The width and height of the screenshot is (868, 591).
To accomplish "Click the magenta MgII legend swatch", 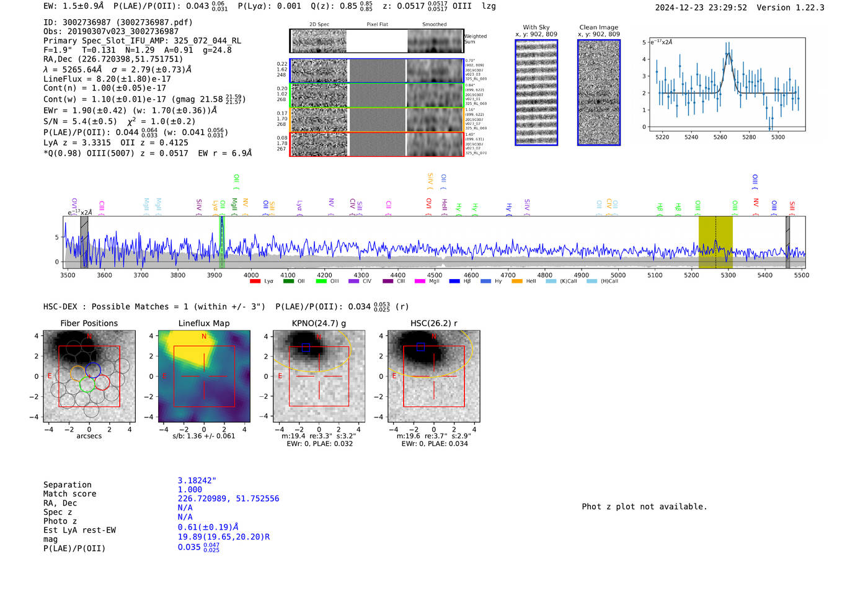I will 420,282.
